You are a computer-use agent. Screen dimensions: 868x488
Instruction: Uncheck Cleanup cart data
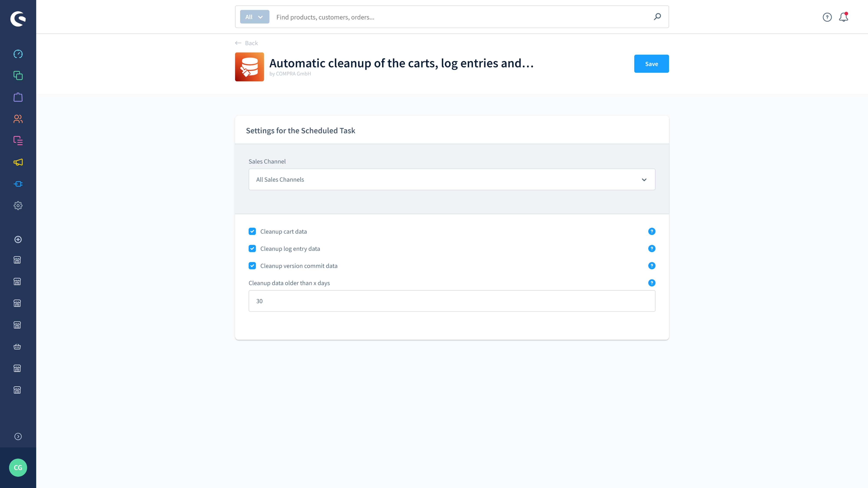252,231
